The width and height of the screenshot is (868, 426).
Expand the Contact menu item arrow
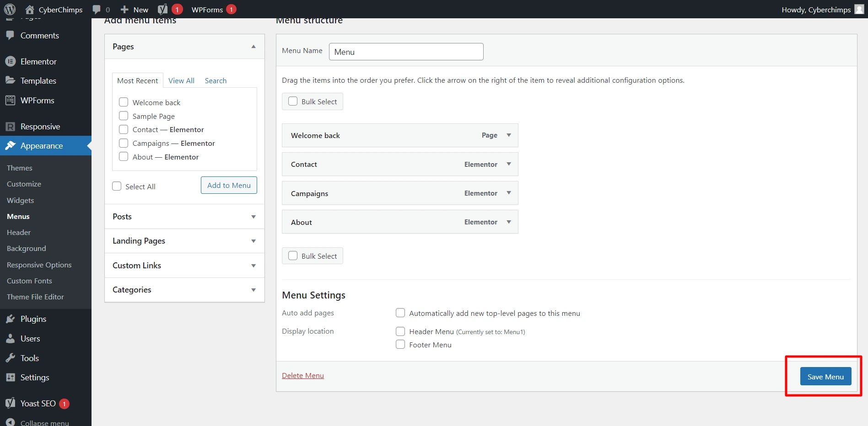[509, 164]
